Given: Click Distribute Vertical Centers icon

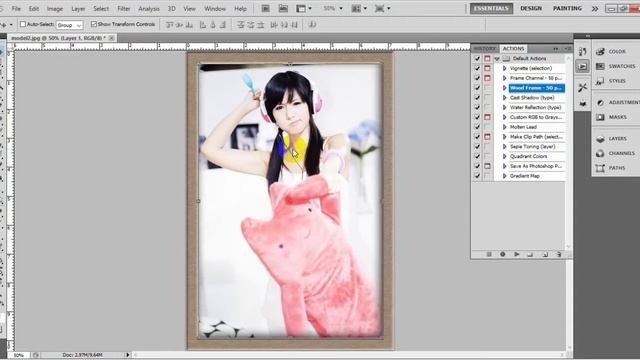Looking at the screenshot, I should (251, 25).
